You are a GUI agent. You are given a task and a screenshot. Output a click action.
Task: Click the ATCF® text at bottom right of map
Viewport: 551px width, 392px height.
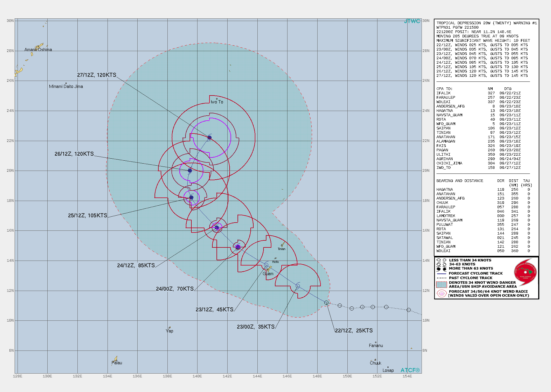pos(410,370)
